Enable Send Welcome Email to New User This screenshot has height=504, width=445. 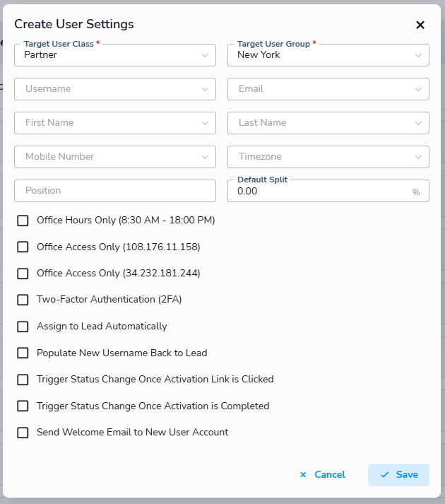pos(23,433)
